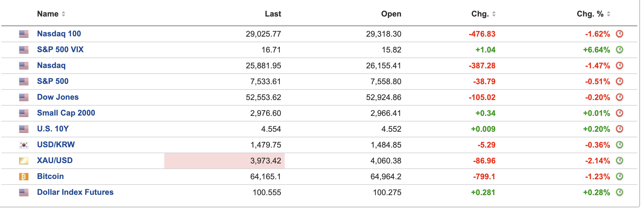Open the Dollar Index Futures link
Screen dimensions: 644x210
tap(75, 192)
